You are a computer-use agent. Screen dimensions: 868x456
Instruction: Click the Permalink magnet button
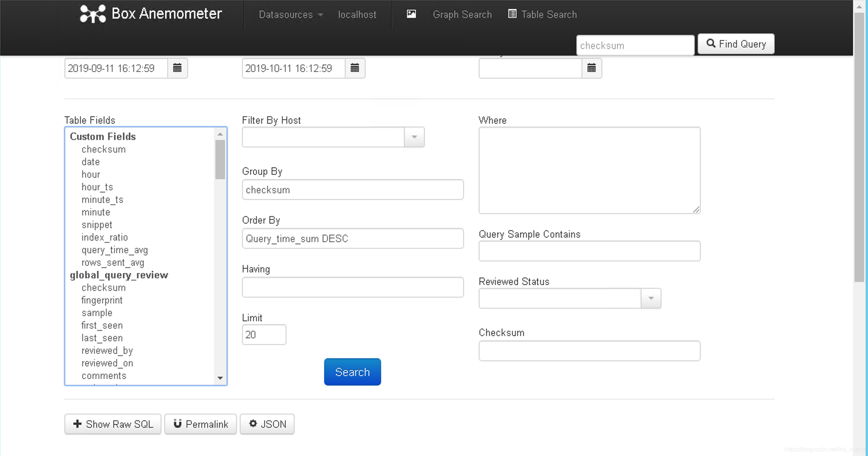(x=201, y=424)
